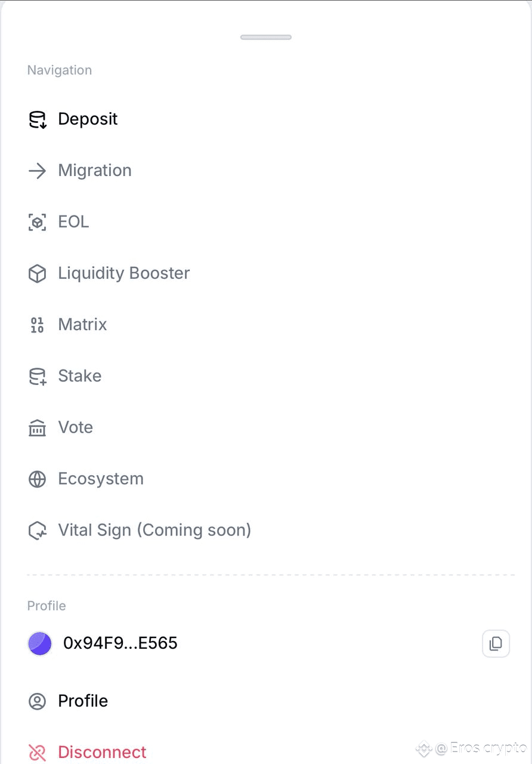Click the Vital Sign heartbeat icon
This screenshot has width=532, height=764.
coord(38,531)
